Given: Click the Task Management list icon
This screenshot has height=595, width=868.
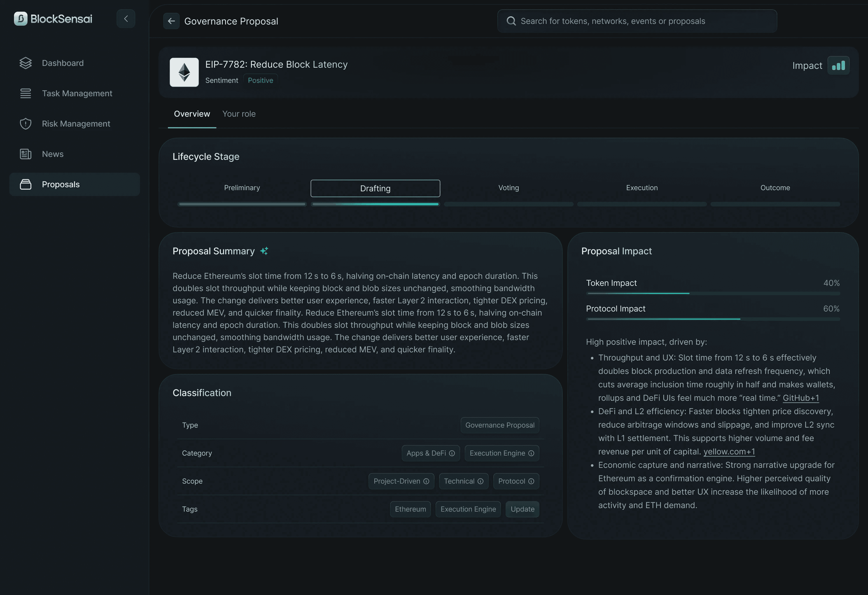Looking at the screenshot, I should click(25, 93).
